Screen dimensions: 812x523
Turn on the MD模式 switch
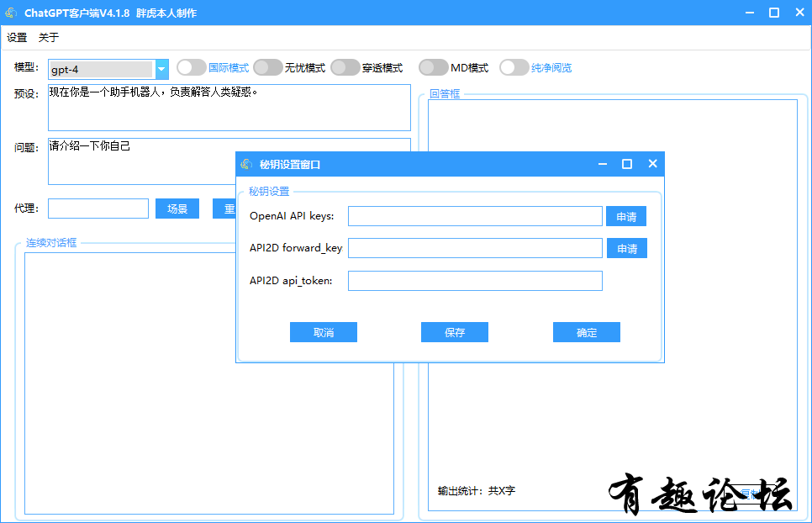(x=434, y=67)
